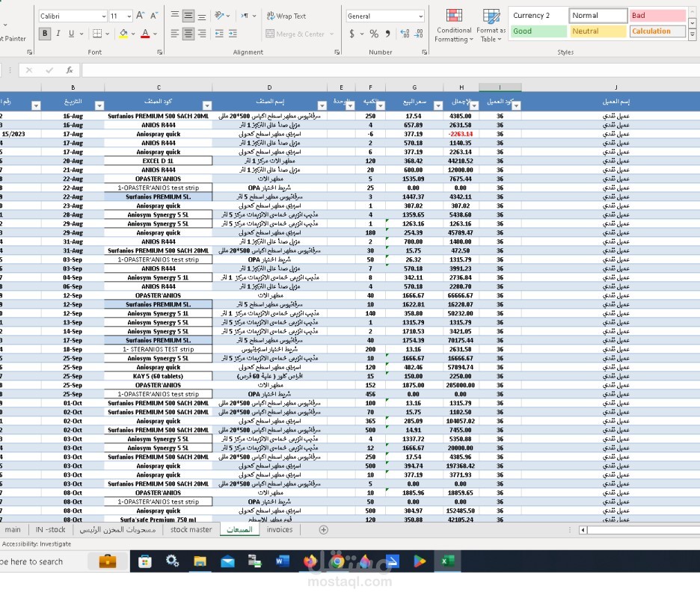Expand the cell styles gallery arrow
Screen dimensions: 700x601
(693, 34)
